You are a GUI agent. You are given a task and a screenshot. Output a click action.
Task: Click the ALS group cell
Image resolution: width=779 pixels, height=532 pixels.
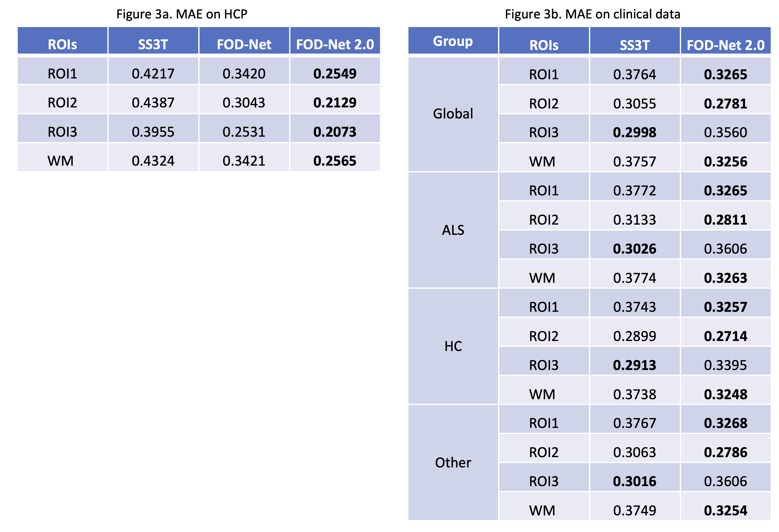(453, 230)
